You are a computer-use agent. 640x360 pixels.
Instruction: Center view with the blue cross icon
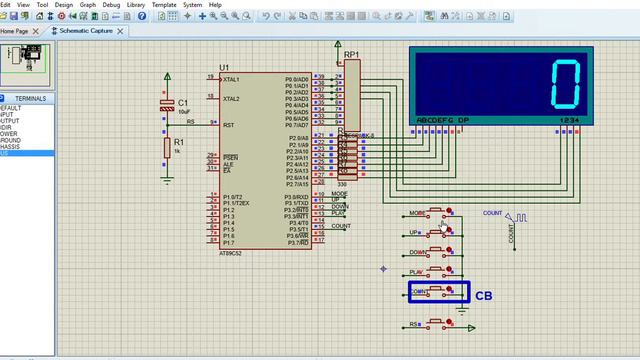click(202, 16)
